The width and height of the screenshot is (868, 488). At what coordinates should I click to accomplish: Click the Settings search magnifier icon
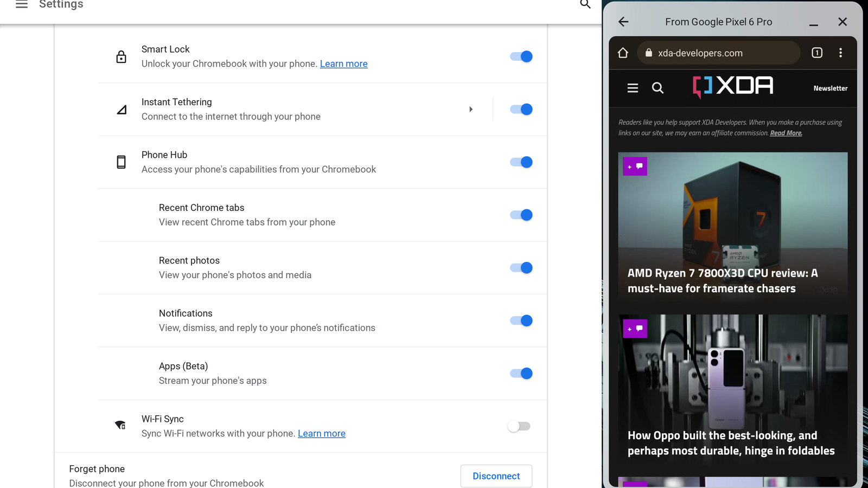pos(585,4)
